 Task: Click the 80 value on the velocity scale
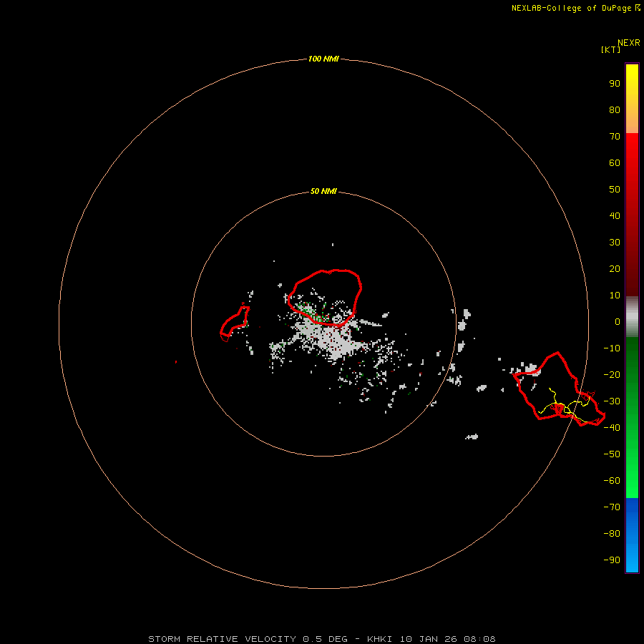(x=615, y=109)
